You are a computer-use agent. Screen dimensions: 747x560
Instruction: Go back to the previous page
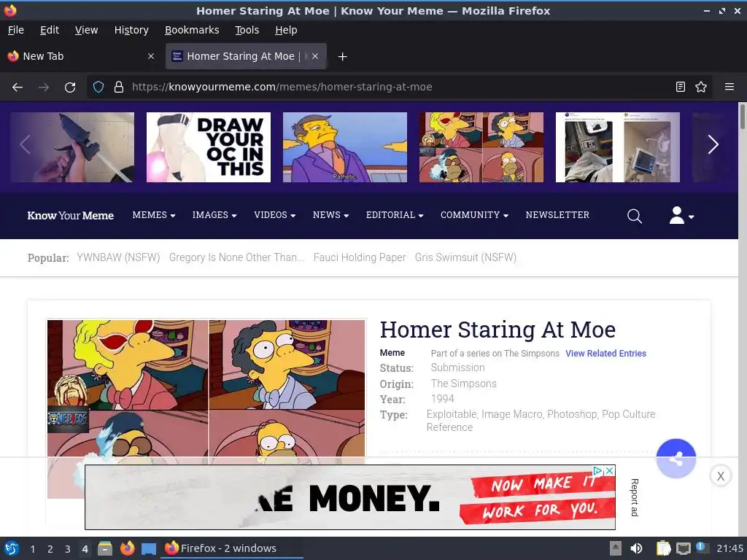click(18, 87)
